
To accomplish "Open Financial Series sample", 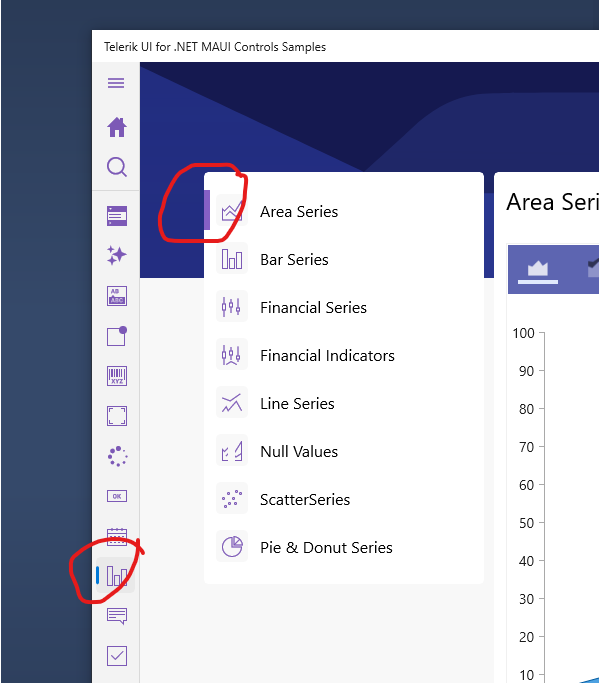I will 344,308.
